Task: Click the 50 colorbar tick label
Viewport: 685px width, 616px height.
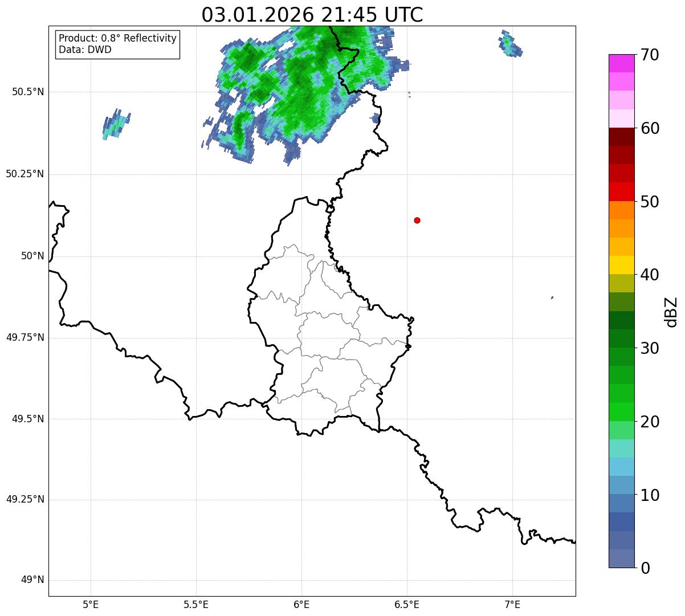Action: [x=650, y=202]
